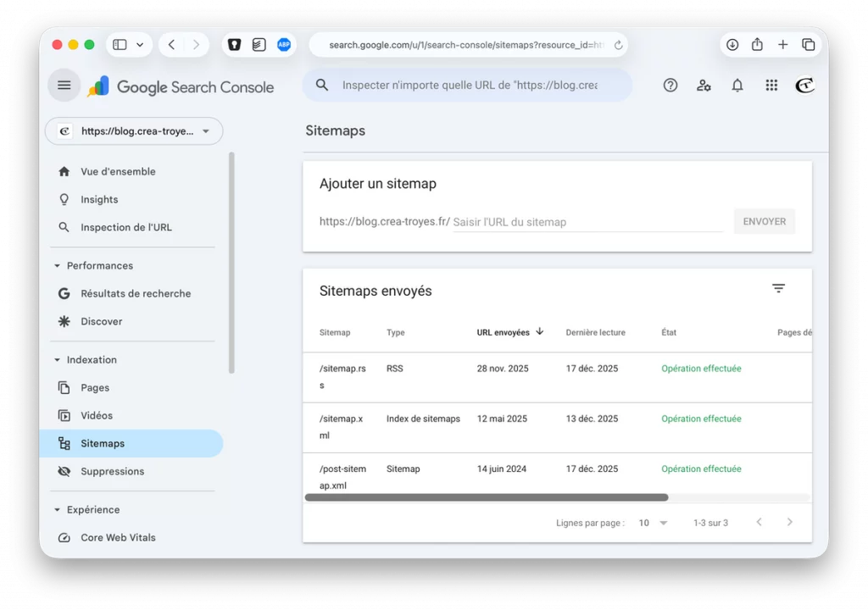Open the Suppressions page
868x610 pixels.
111,471
